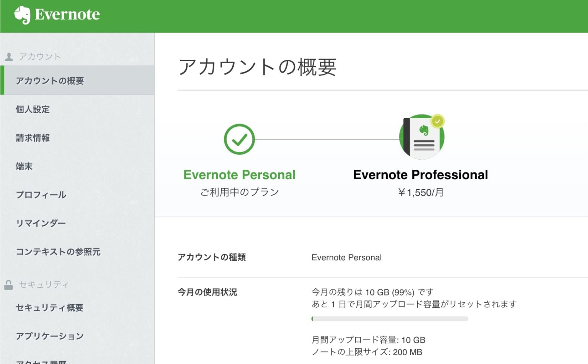Open the 端末 (devices) page
The width and height of the screenshot is (588, 364).
[24, 166]
